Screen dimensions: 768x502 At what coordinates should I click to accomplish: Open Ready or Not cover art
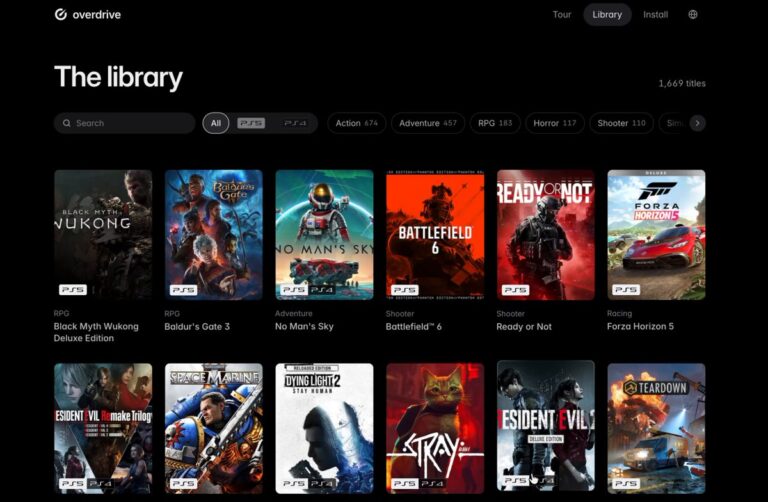coord(546,235)
